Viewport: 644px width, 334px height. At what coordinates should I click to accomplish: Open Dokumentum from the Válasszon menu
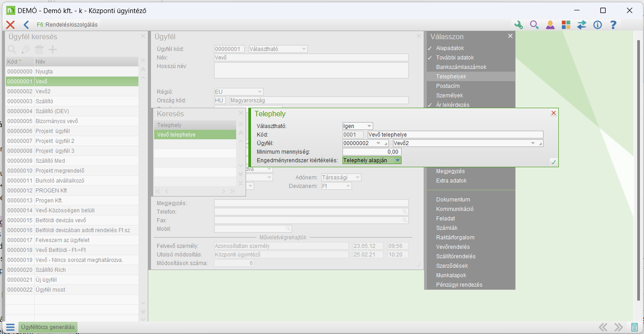453,200
